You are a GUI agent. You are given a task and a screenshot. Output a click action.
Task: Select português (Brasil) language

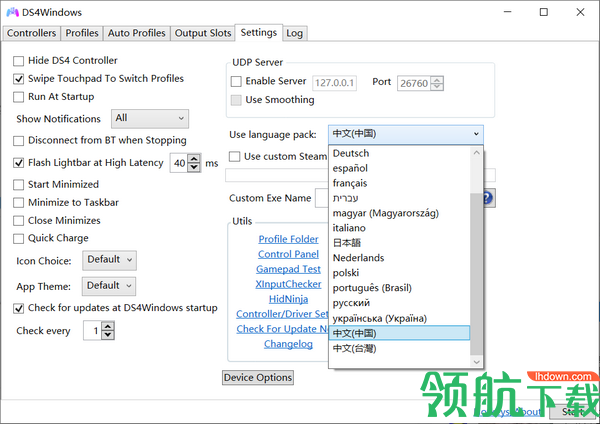399,287
